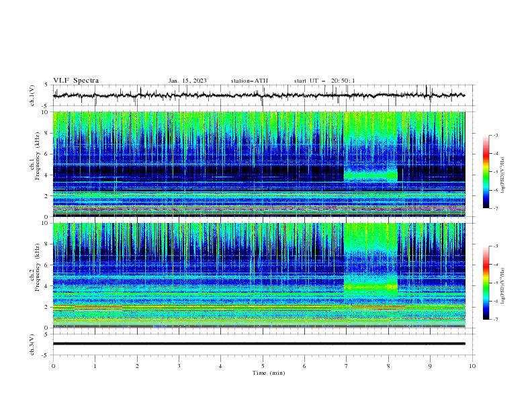Select the "Time (min)" axis title

coord(269,373)
